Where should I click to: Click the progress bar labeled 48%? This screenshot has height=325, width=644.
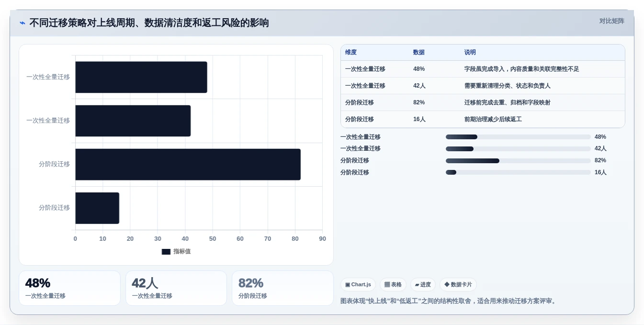tap(518, 137)
